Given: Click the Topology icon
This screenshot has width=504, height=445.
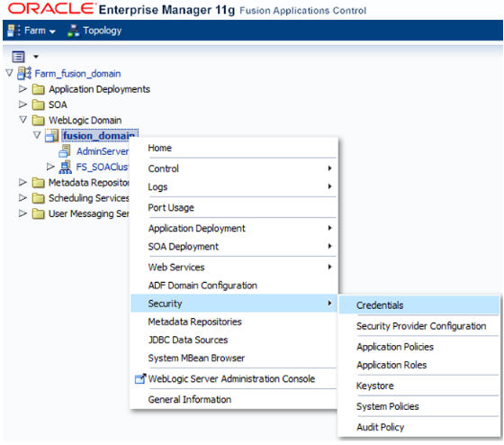Looking at the screenshot, I should point(74,31).
